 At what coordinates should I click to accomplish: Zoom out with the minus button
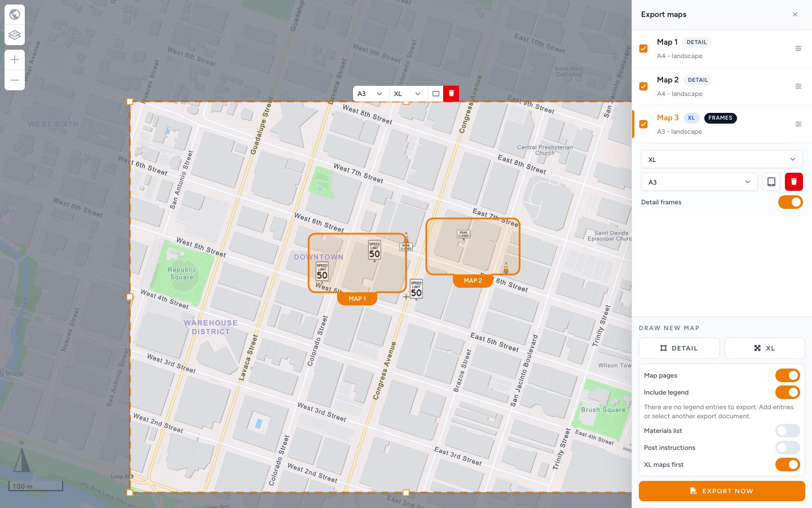15,80
